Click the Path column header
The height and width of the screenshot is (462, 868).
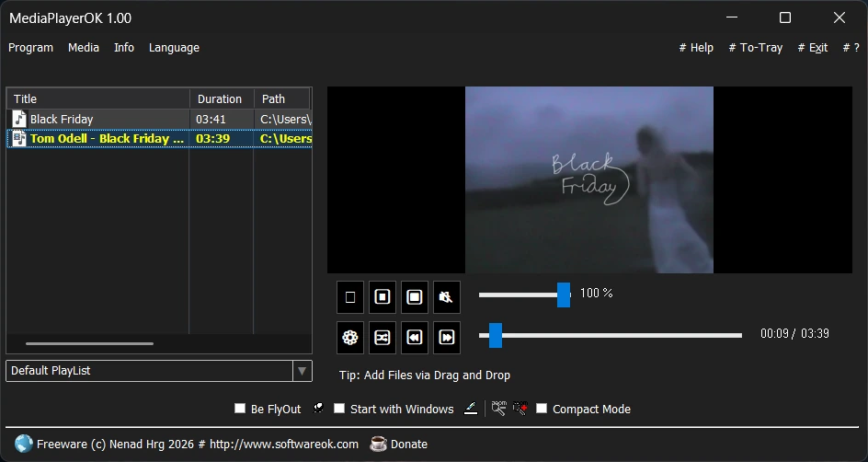coord(281,98)
